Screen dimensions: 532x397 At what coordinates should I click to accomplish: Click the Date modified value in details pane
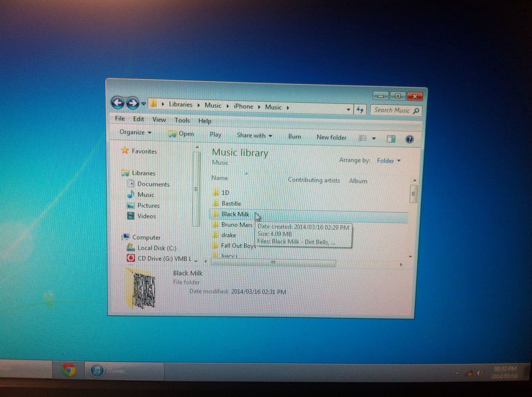[258, 292]
